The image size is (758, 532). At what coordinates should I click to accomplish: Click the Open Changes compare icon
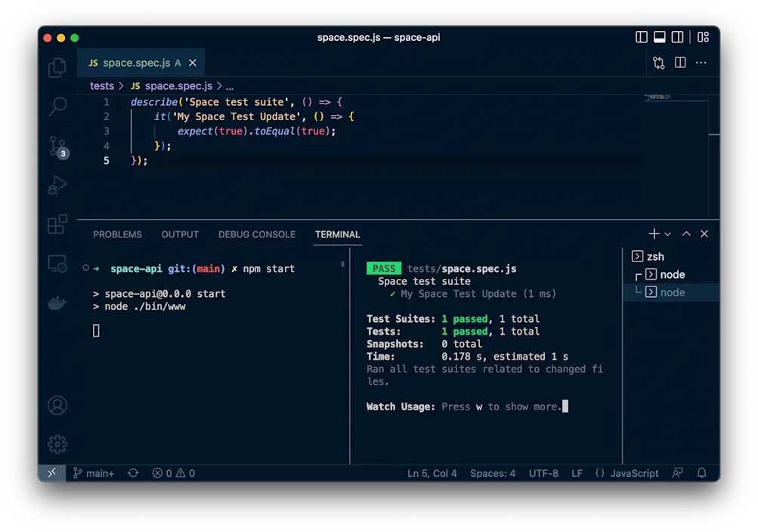(658, 63)
